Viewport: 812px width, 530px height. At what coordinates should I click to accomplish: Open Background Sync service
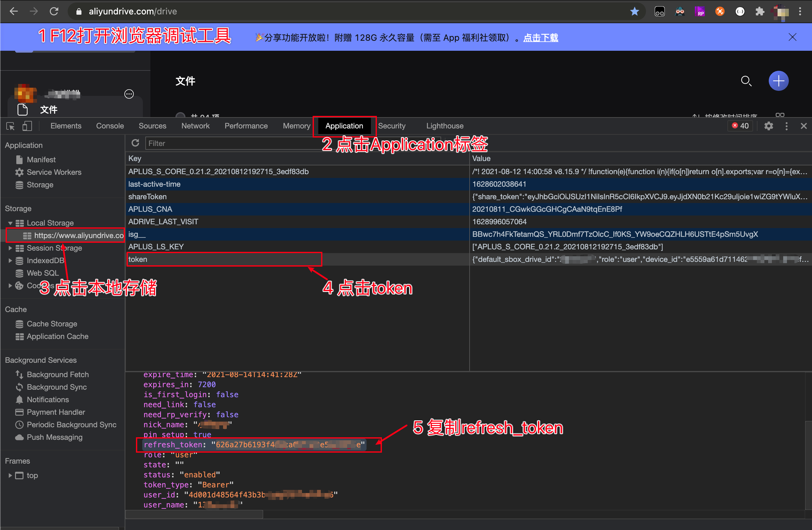[x=57, y=387]
